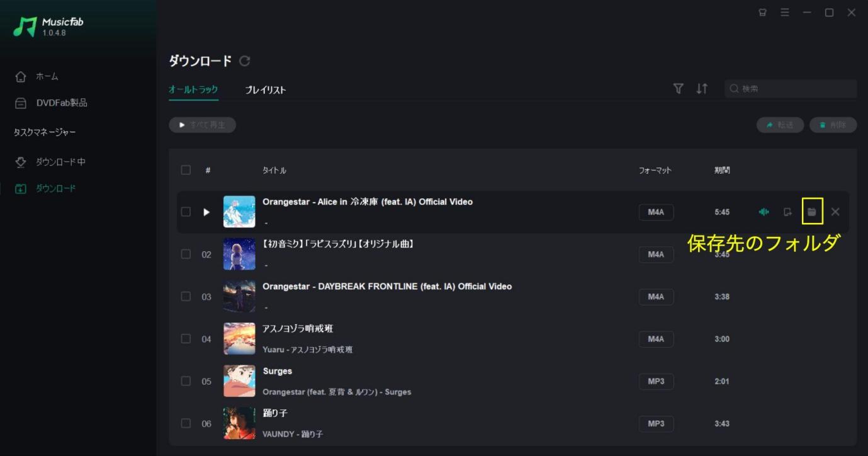Click the Musicfab logo icon
868x456 pixels.
pyautogui.click(x=25, y=26)
